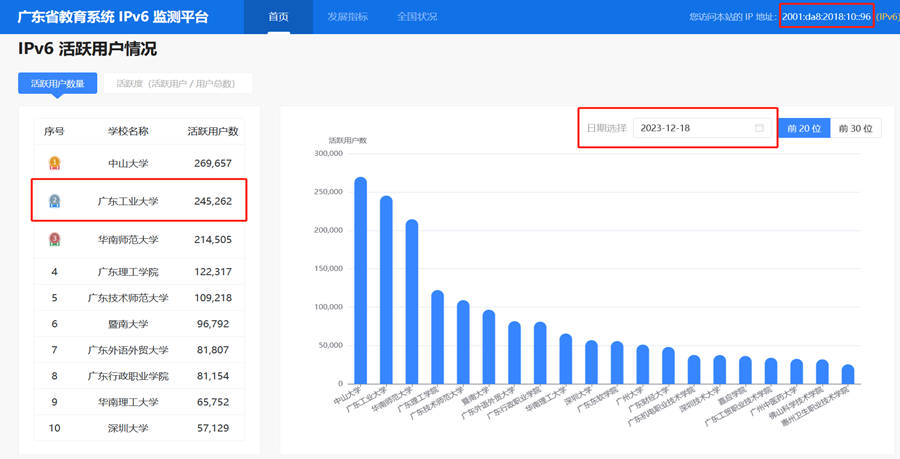Click the 活跃用户数 column header
Viewport: 900px width, 459px height.
click(213, 131)
